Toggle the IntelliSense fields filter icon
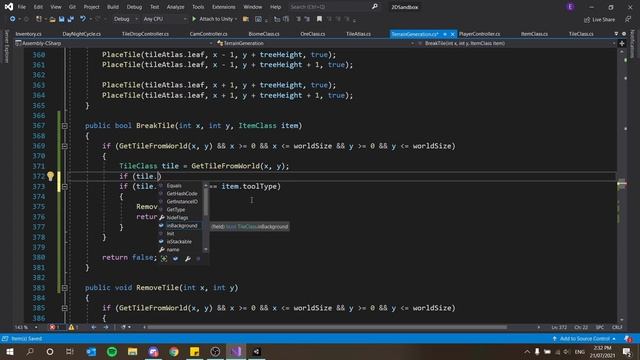 pyautogui.click(x=176, y=258)
